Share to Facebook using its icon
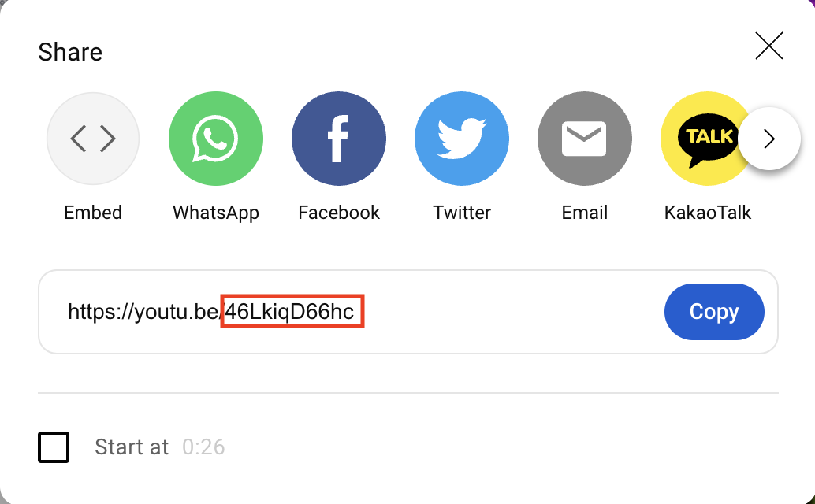This screenshot has width=815, height=504. 339,139
